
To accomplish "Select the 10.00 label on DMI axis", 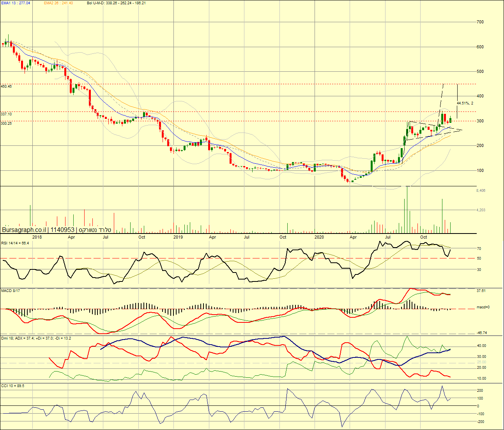I will point(482,378).
